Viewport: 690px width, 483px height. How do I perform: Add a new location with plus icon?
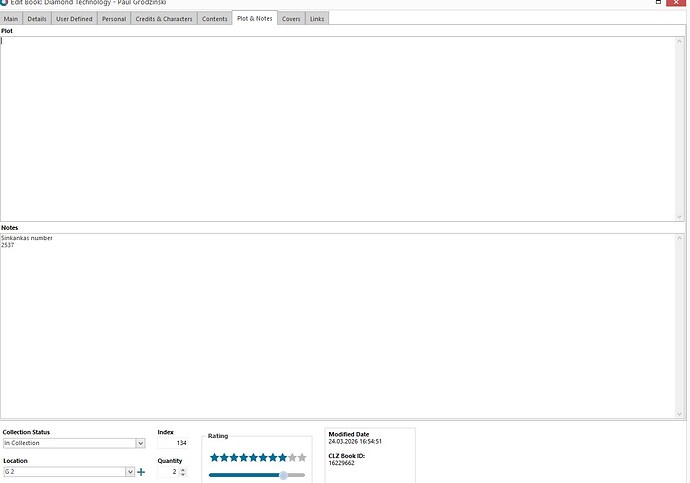point(141,472)
